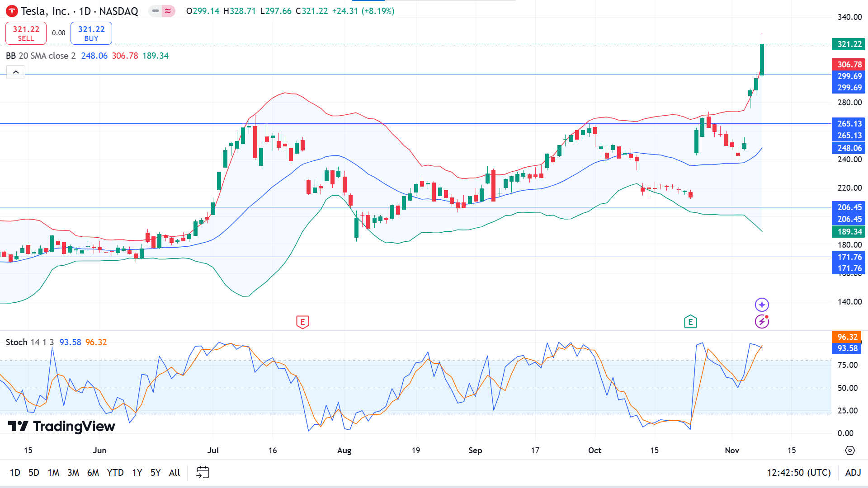Select the 6M time range
Screen dimensions: 868x488
coord(93,473)
